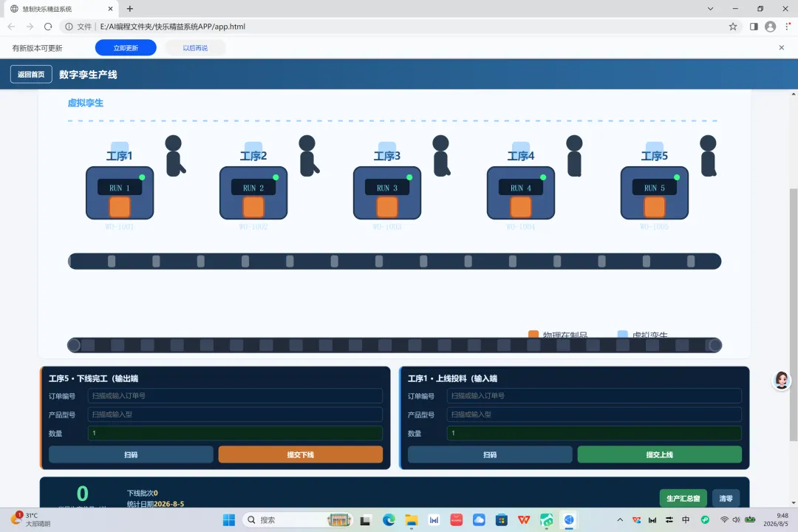Viewport: 798px width, 532px height.
Task: Click the 以后再说 button
Action: coord(195,48)
